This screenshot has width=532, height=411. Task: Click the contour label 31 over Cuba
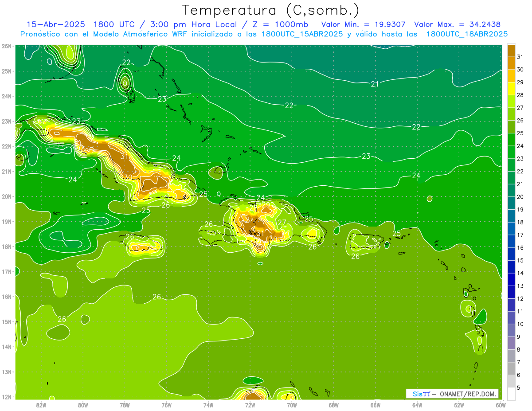tap(124, 156)
